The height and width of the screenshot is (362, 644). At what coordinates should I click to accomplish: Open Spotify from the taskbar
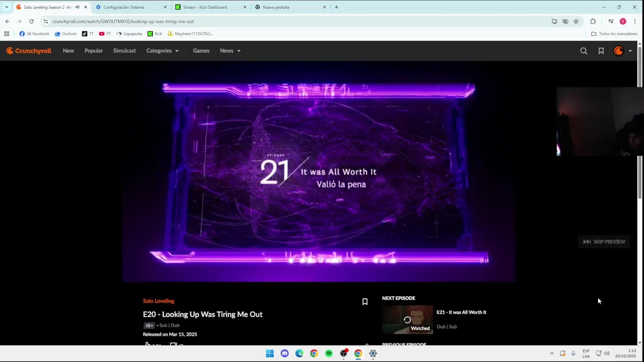(329, 353)
